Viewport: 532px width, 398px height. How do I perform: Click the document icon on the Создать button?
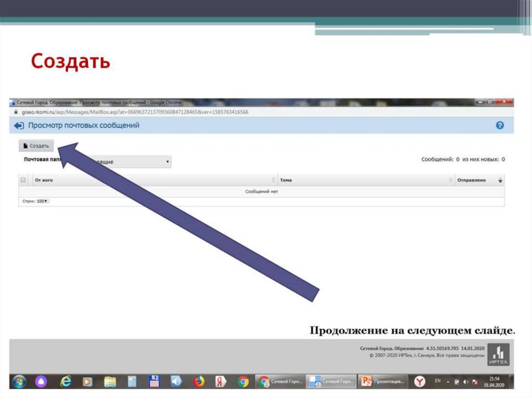pyautogui.click(x=25, y=146)
